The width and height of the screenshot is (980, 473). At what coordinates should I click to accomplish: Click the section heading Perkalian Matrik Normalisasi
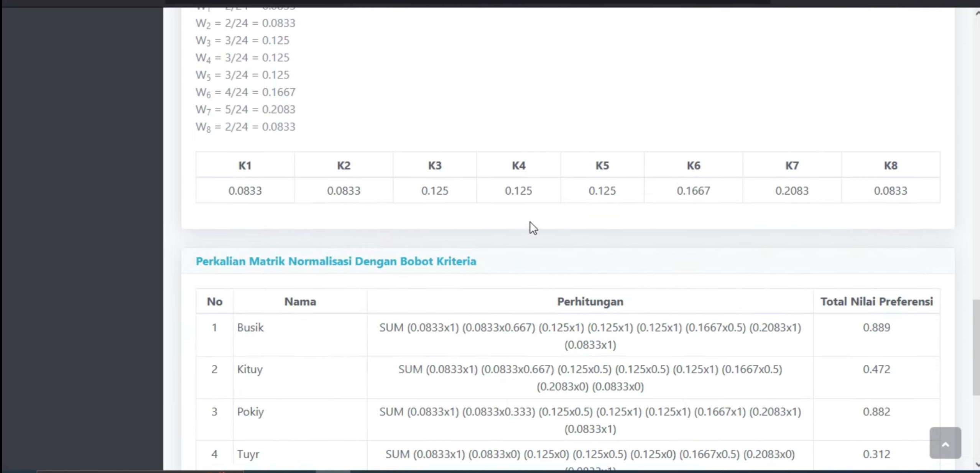pyautogui.click(x=336, y=261)
